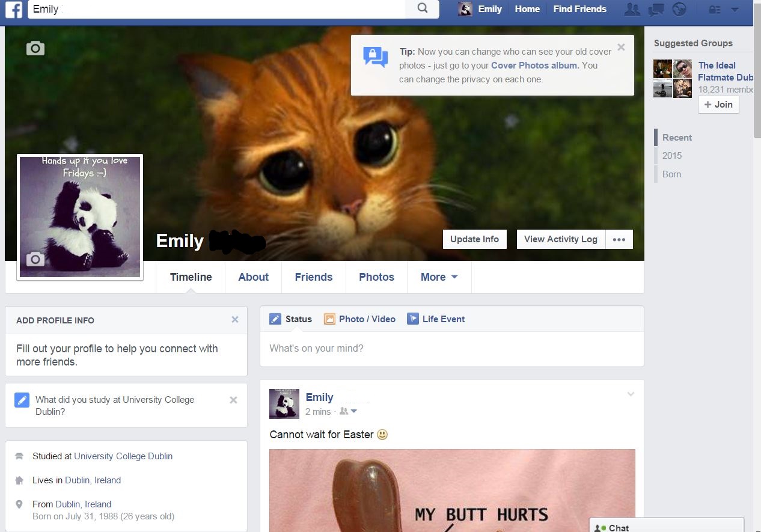Click the Facebook logo icon
This screenshot has width=761, height=532.
point(13,9)
